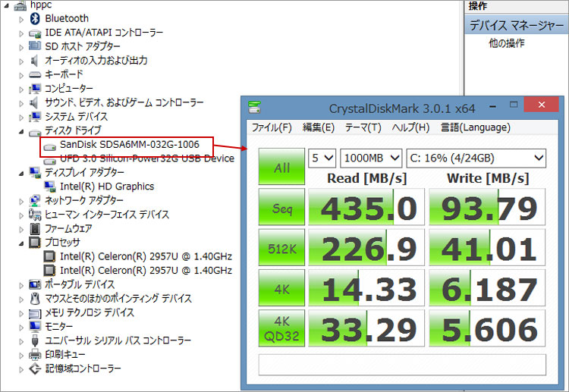Image resolution: width=569 pixels, height=392 pixels.
Task: Open the test count dropdown showing 5
Action: 322,158
